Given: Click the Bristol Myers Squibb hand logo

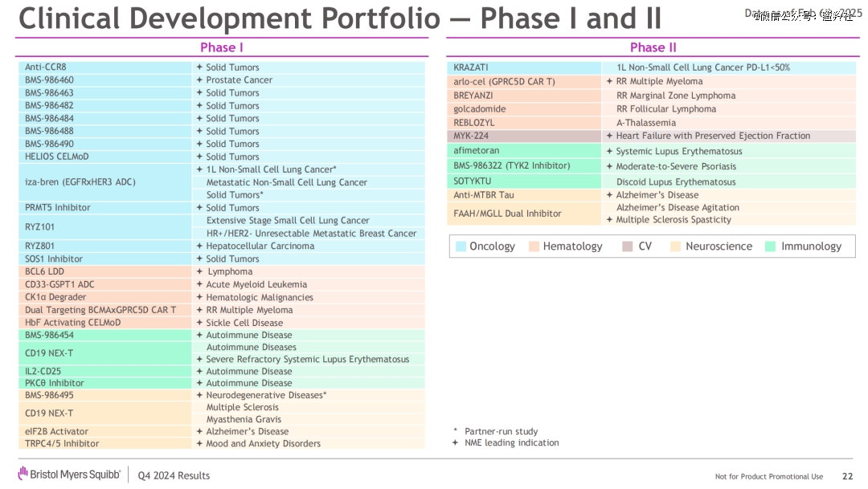Looking at the screenshot, I should [23, 474].
